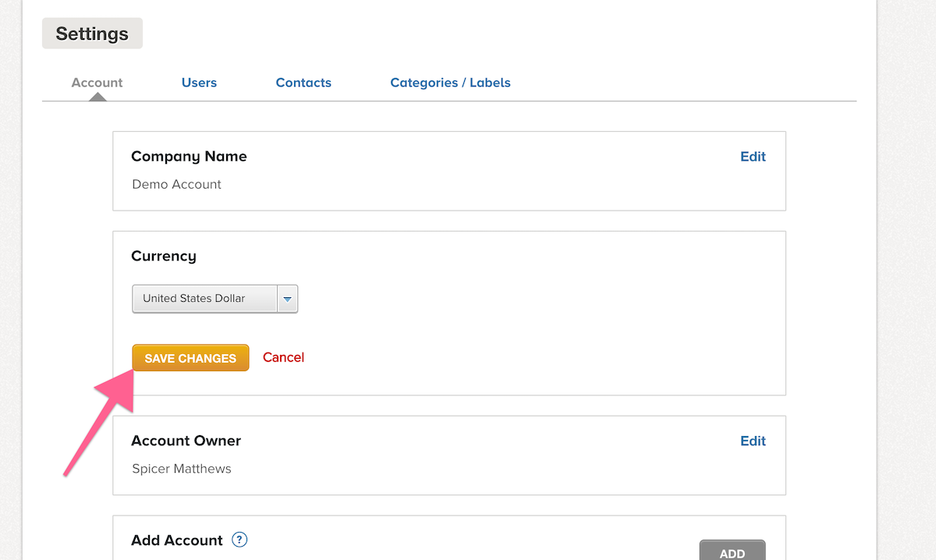Click the Add Account section heading

tap(177, 541)
